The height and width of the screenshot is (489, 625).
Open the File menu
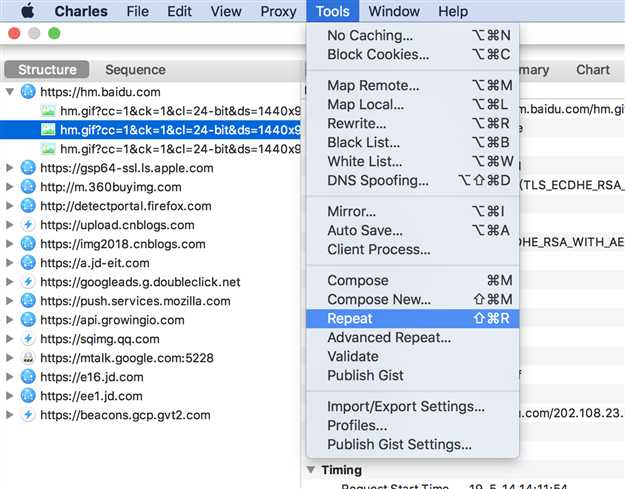(138, 11)
